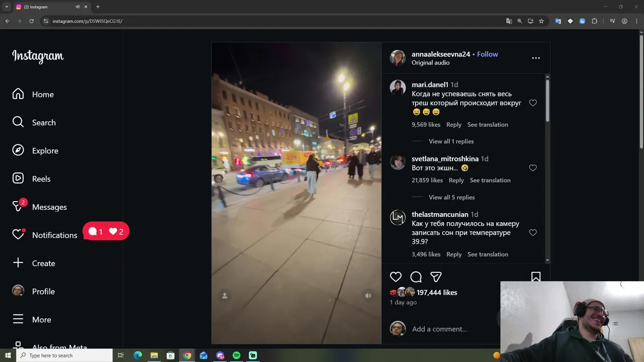The width and height of the screenshot is (644, 362).
Task: Open mari.danel1 username link
Action: coord(430,84)
